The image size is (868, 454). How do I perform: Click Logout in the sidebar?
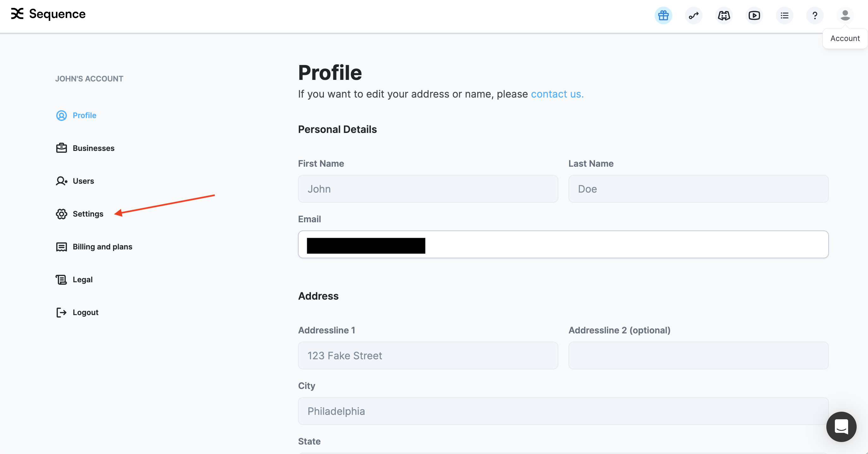77,313
